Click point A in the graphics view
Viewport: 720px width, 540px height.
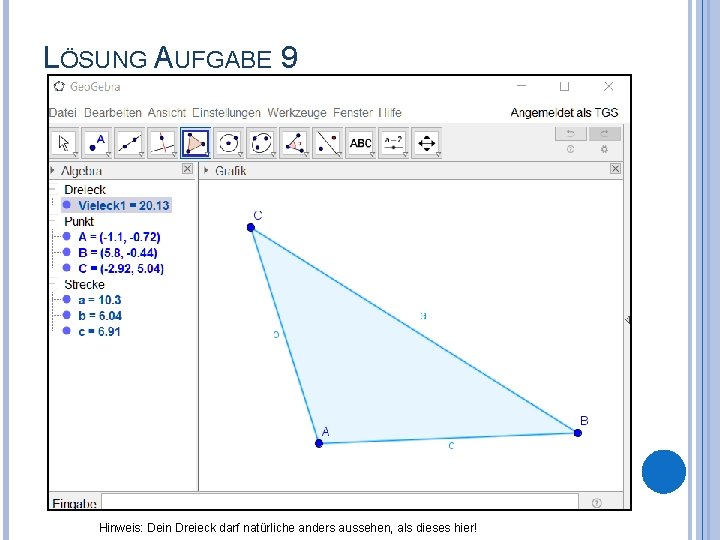click(x=319, y=443)
